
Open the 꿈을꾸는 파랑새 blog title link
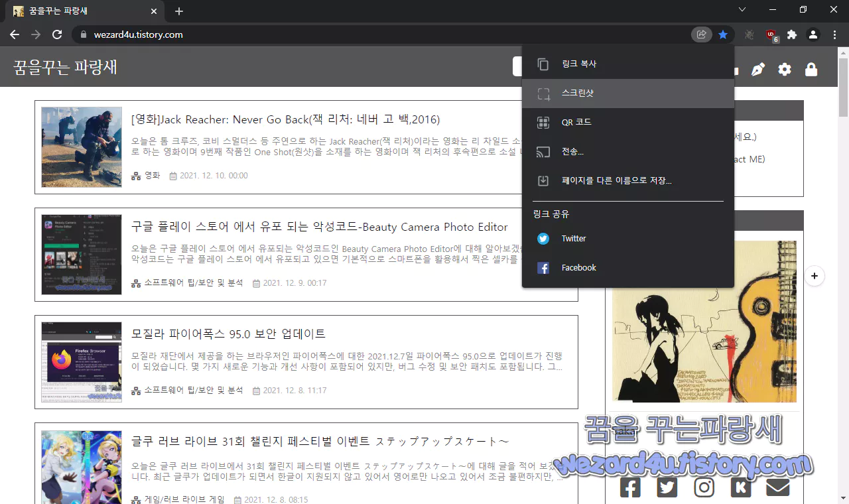pyautogui.click(x=65, y=68)
